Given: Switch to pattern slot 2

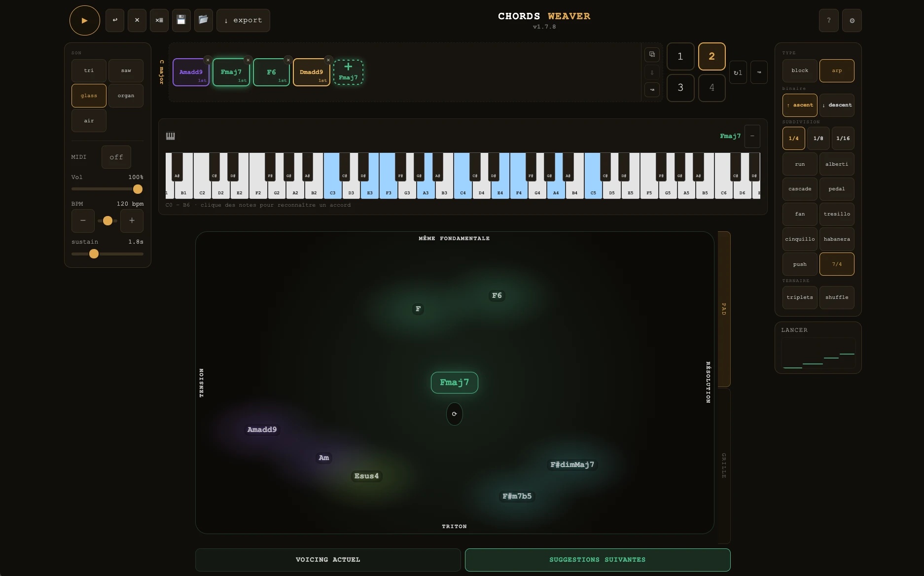Looking at the screenshot, I should pyautogui.click(x=712, y=56).
